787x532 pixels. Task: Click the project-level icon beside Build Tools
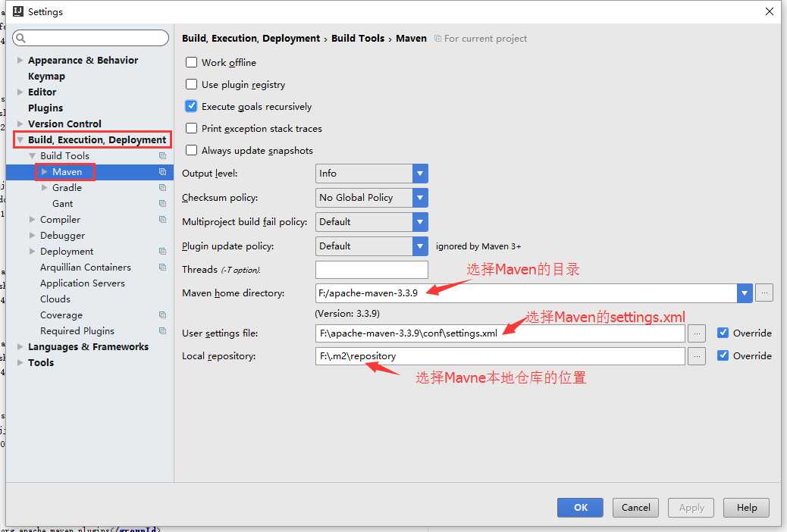(x=162, y=155)
